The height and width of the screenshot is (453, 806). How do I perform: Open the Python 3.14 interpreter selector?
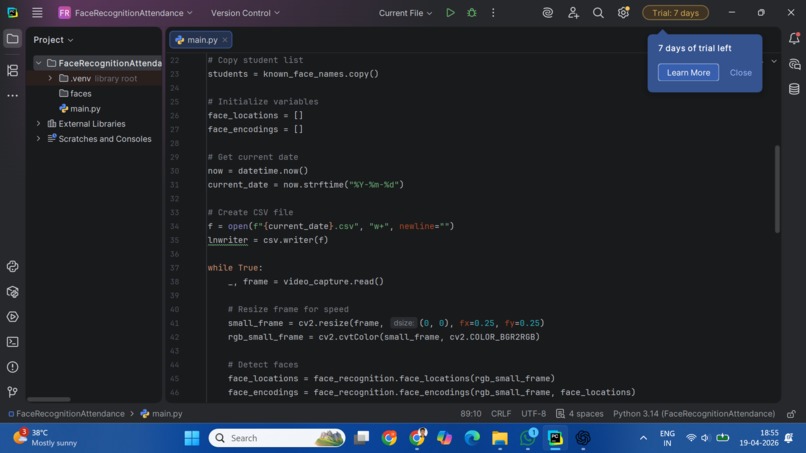click(694, 414)
